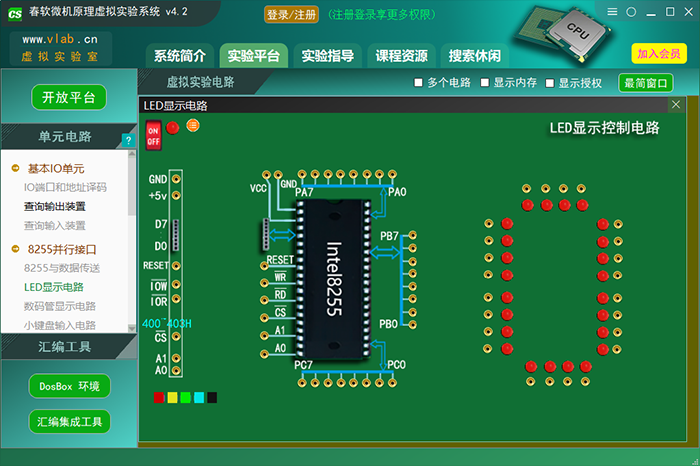Viewport: 700px width, 466px height.
Task: Click the orange list icon in circuit toolbar
Action: pyautogui.click(x=193, y=125)
